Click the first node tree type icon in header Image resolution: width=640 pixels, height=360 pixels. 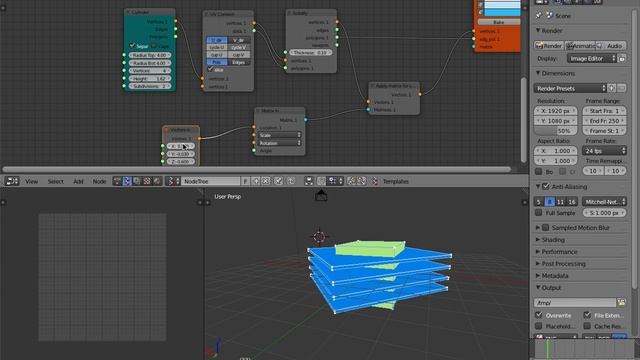[117, 181]
